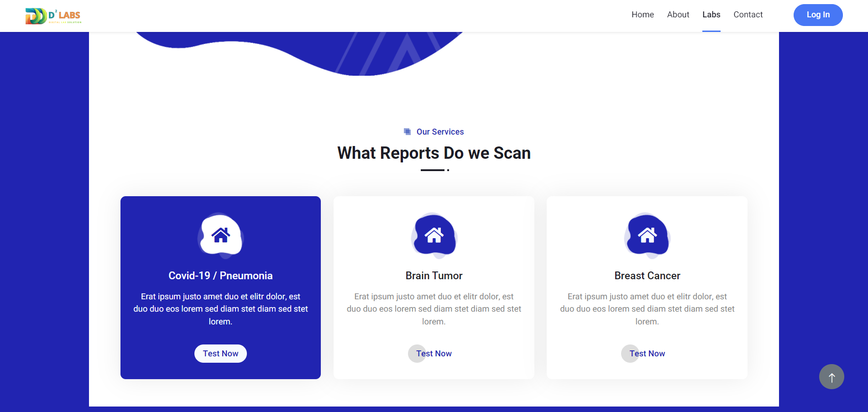Click the home icon on Covid-19 card
Viewport: 868px width, 412px height.
[x=220, y=235]
